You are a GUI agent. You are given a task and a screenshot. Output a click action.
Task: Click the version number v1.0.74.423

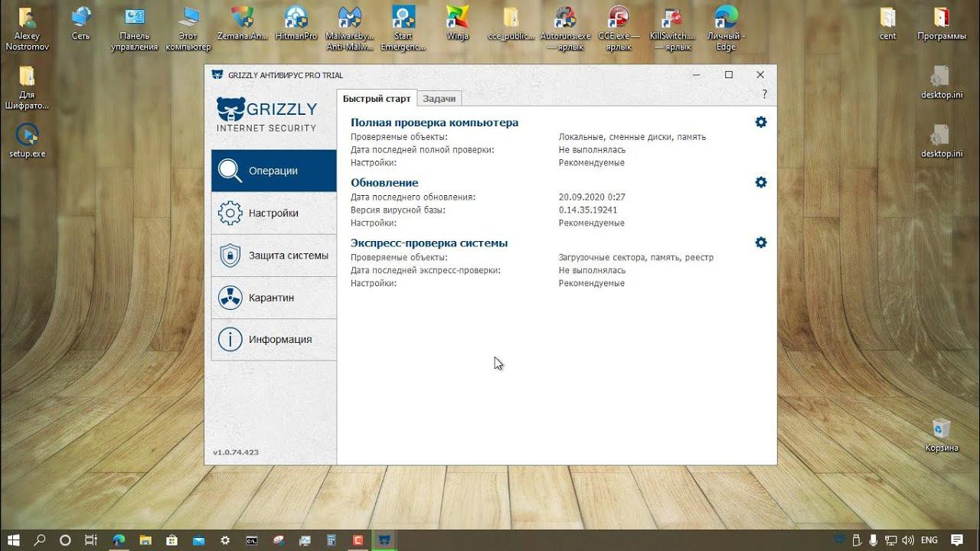[236, 452]
